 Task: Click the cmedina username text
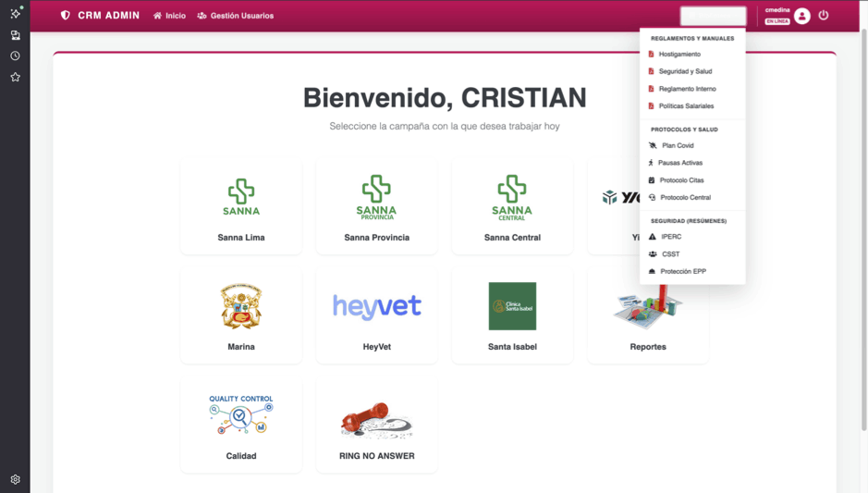pyautogui.click(x=777, y=10)
